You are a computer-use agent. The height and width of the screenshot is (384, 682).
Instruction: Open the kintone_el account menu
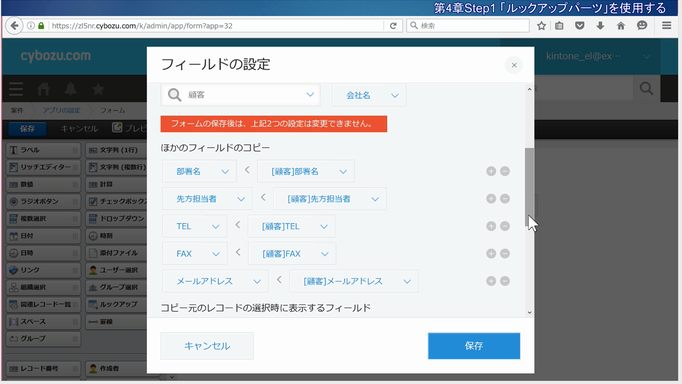click(x=598, y=56)
